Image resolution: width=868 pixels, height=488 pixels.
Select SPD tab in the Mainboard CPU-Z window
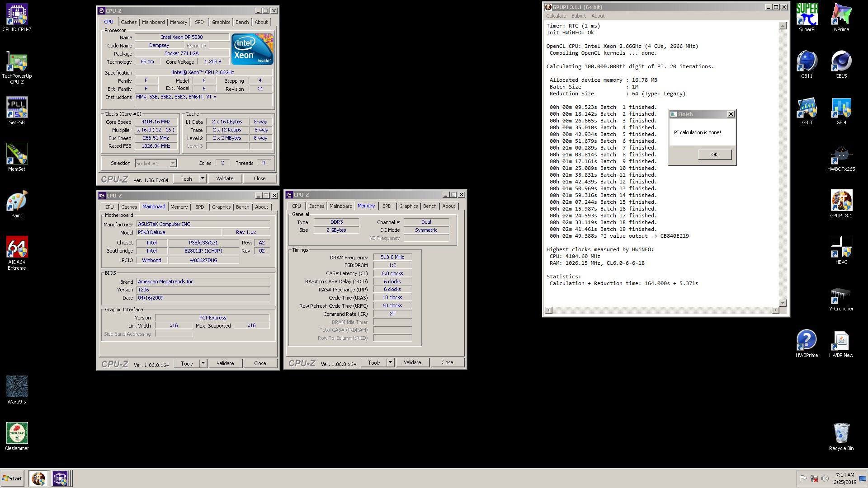pyautogui.click(x=200, y=207)
